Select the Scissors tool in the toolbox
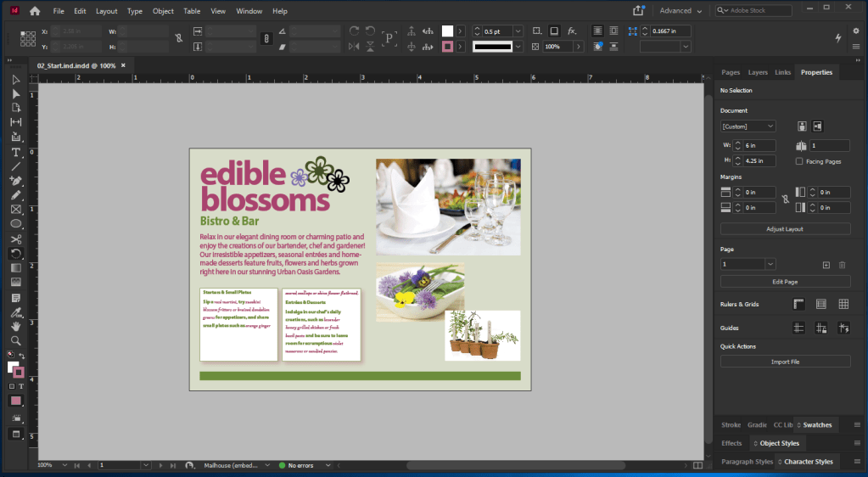This screenshot has height=477, width=868. click(15, 239)
